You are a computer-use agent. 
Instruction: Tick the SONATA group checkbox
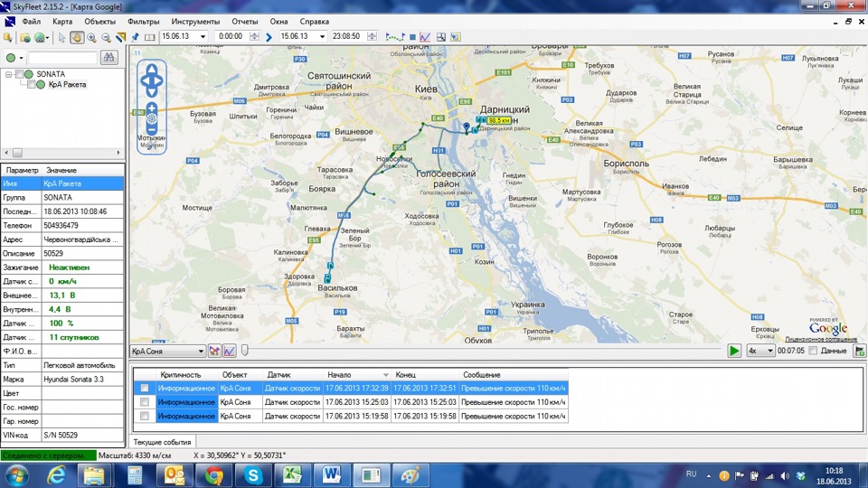[x=20, y=74]
